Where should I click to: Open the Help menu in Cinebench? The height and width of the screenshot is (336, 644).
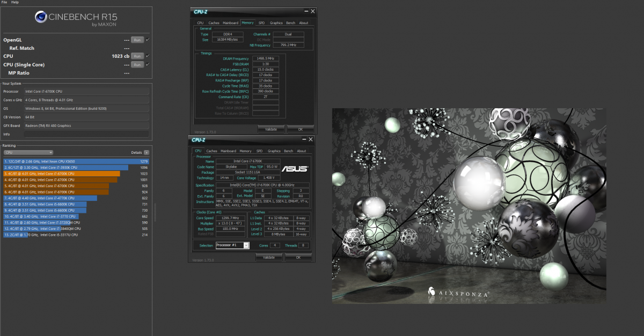(15, 2)
